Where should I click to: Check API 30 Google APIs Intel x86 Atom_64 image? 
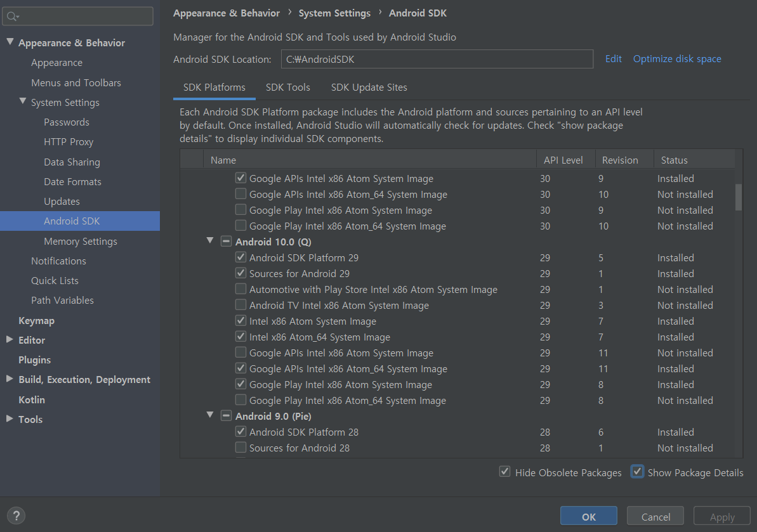pyautogui.click(x=240, y=194)
